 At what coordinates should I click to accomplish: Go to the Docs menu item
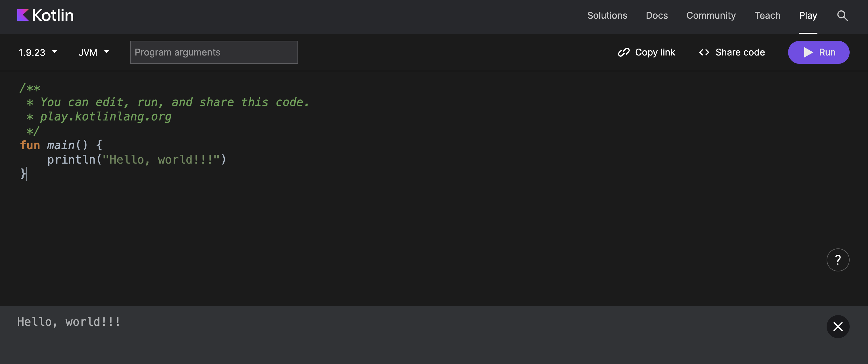coord(656,16)
